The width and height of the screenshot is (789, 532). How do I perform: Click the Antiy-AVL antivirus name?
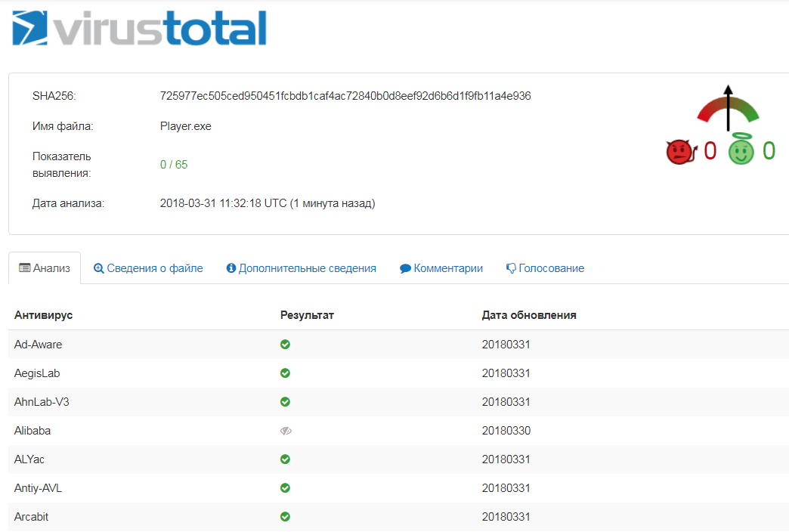coord(39,487)
